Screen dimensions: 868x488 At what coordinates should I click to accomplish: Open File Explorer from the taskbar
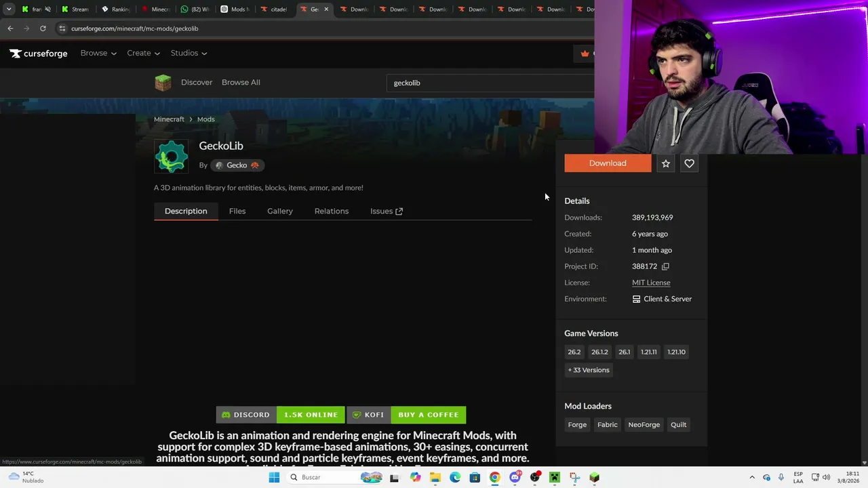(435, 477)
